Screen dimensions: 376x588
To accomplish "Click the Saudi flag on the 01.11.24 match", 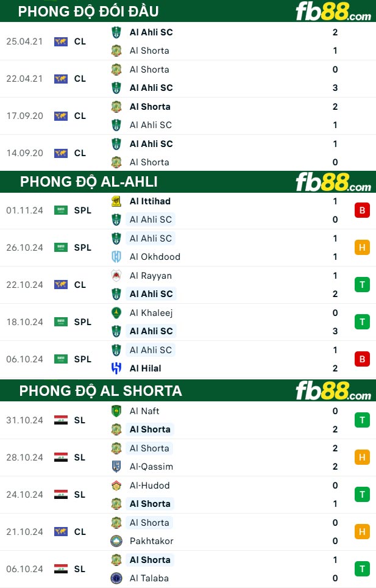I will (61, 210).
